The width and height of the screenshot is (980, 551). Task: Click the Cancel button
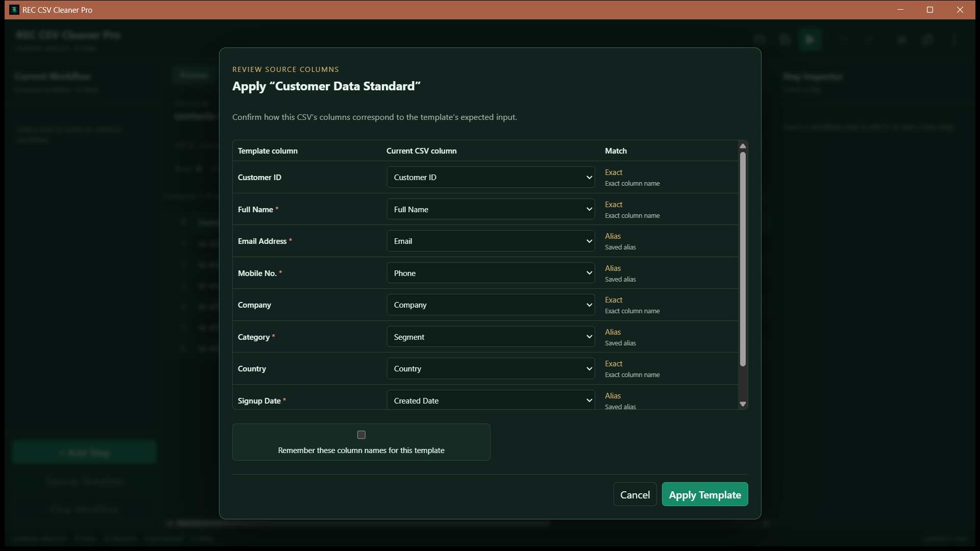pos(635,494)
